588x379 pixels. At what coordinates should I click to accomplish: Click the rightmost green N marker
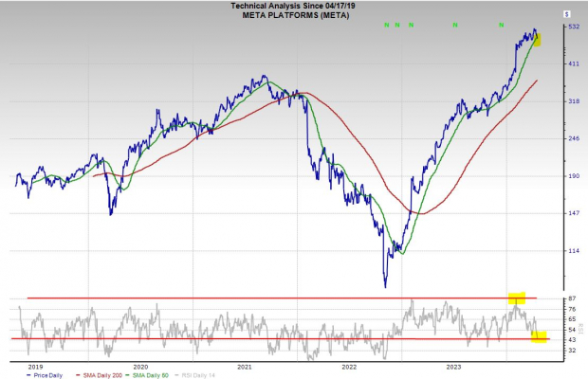pyautogui.click(x=501, y=25)
